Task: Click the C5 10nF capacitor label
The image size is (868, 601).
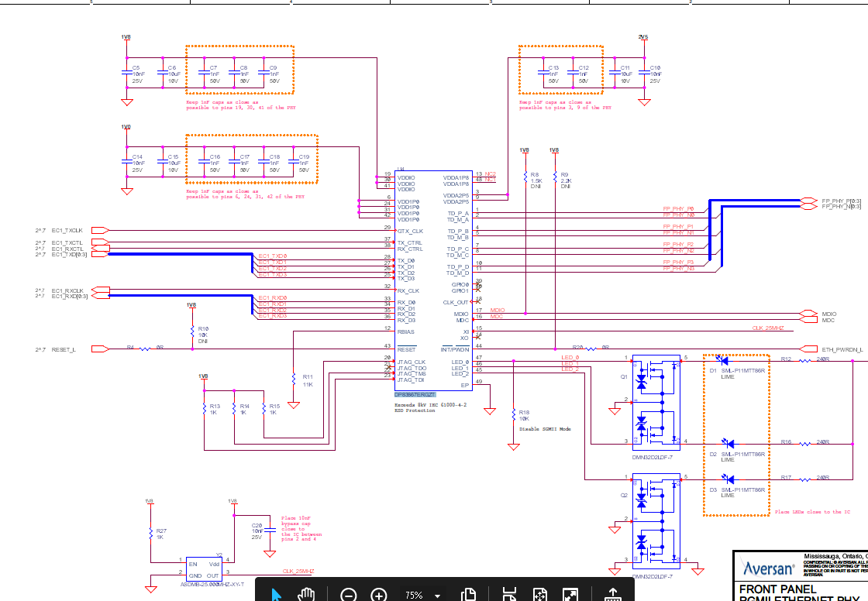Action: pos(139,74)
